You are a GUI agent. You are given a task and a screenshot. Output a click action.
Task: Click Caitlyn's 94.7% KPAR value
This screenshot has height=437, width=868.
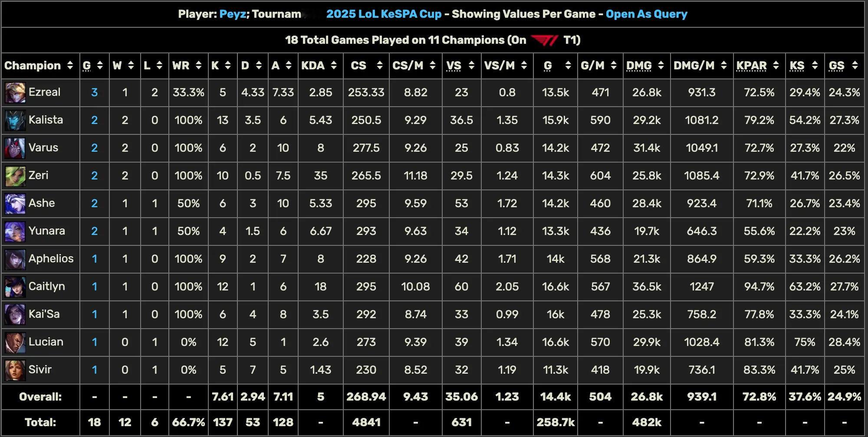pyautogui.click(x=759, y=287)
